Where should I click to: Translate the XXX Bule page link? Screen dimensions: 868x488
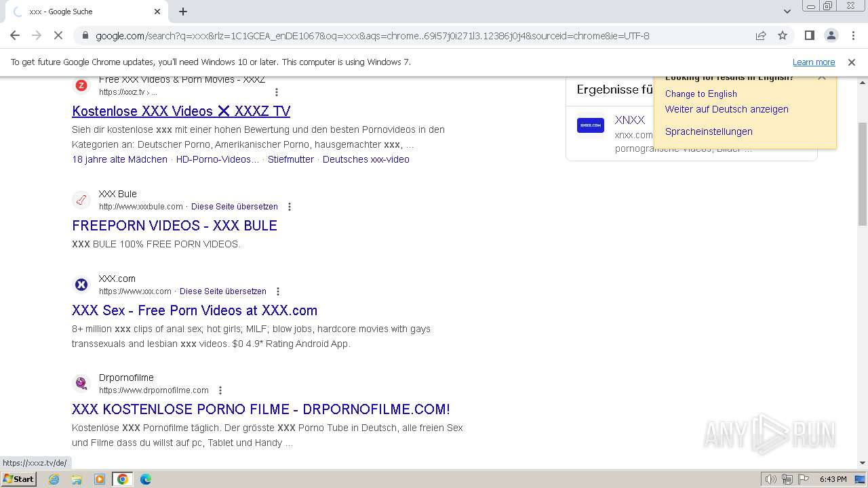pos(235,206)
